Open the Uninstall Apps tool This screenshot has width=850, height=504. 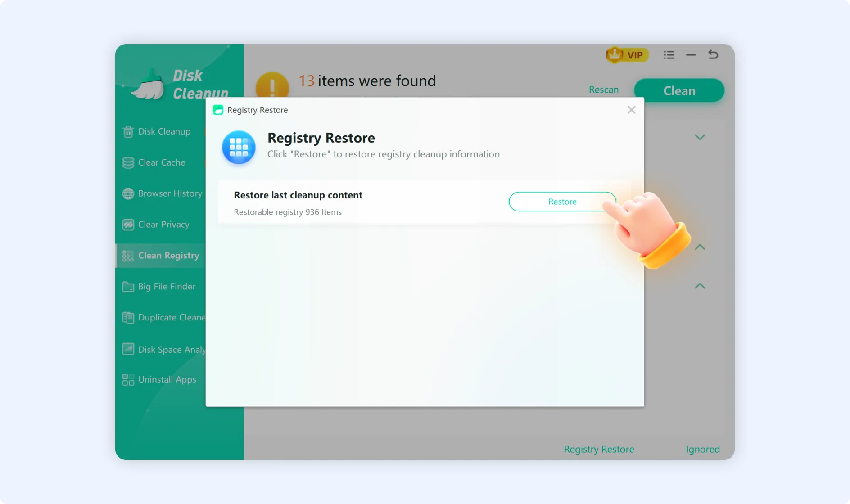pyautogui.click(x=167, y=379)
